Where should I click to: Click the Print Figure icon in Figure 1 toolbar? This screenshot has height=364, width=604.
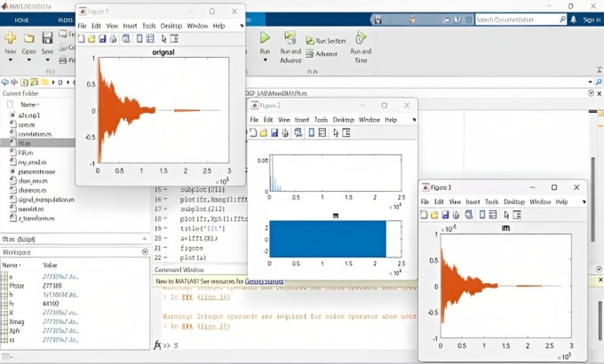click(113, 38)
